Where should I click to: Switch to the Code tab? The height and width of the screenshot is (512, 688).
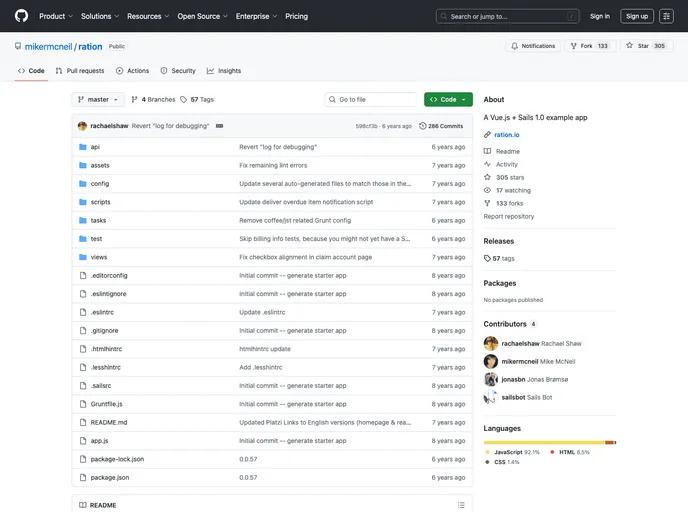31,71
